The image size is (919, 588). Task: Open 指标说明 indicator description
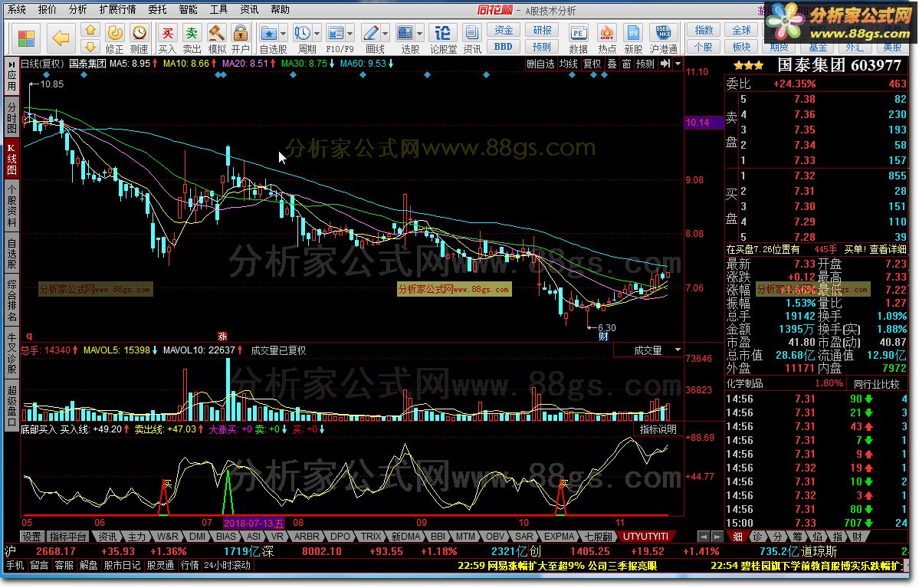(658, 429)
